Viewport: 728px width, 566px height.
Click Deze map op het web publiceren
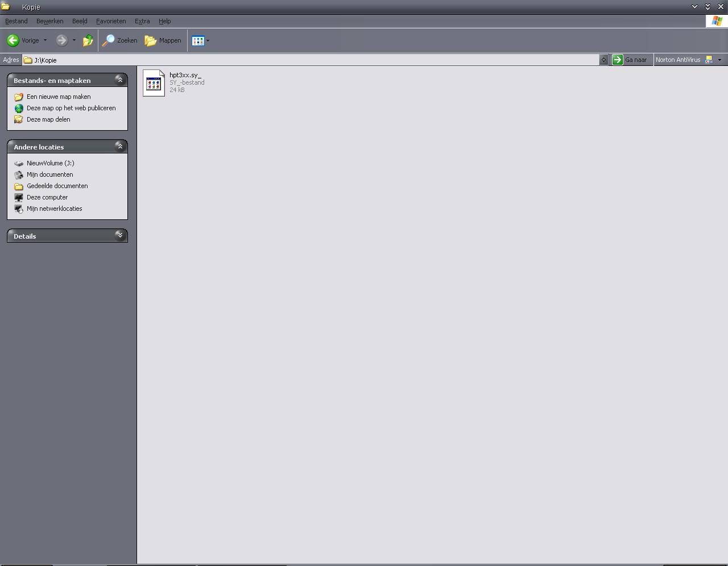click(71, 108)
